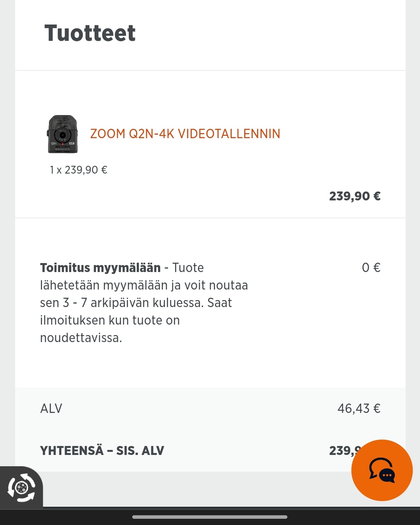Click the quantity line 1 x 239,90 €

79,170
